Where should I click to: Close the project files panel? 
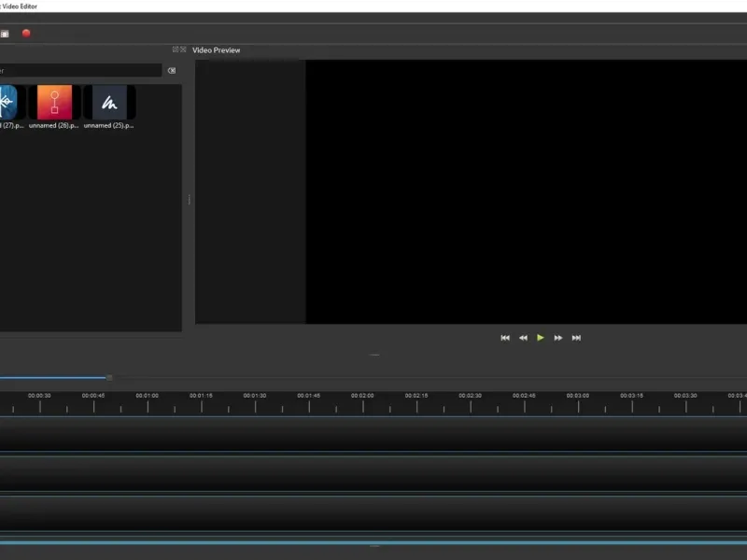[183, 49]
